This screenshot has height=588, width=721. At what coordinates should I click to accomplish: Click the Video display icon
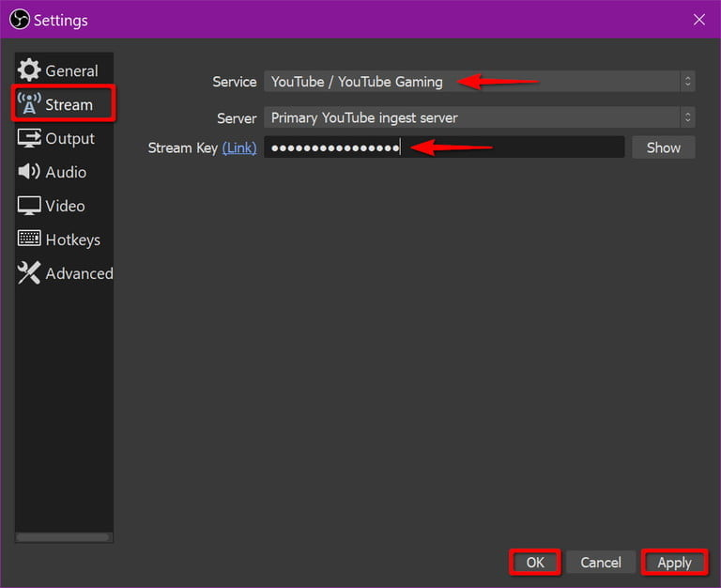tap(29, 206)
